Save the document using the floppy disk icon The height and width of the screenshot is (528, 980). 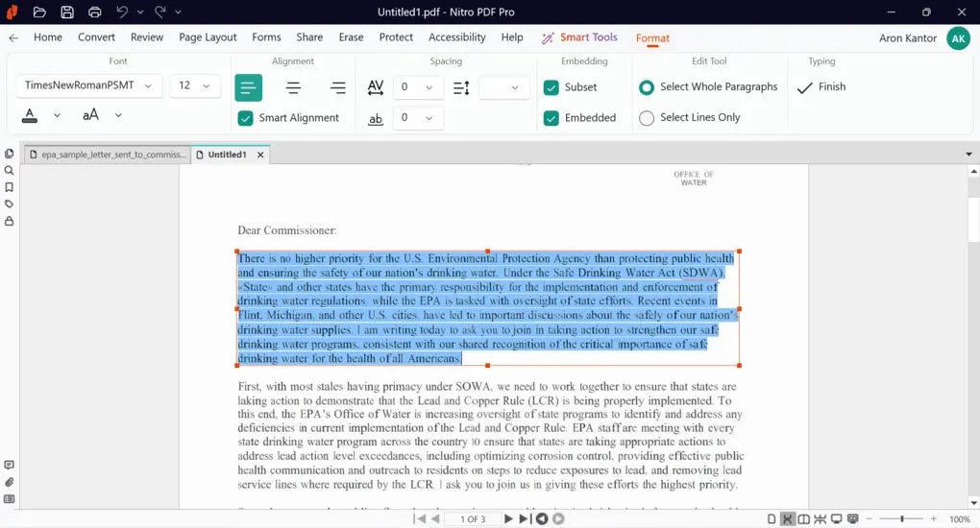[x=67, y=12]
